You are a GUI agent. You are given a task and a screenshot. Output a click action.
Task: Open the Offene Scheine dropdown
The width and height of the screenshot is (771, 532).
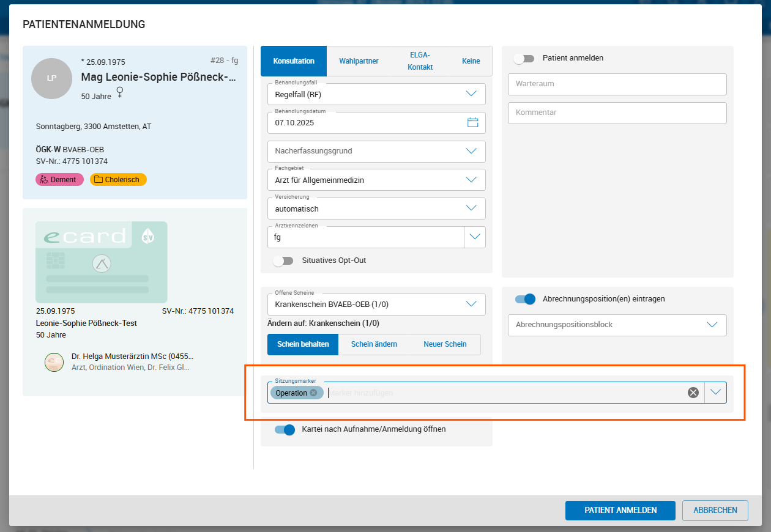471,304
